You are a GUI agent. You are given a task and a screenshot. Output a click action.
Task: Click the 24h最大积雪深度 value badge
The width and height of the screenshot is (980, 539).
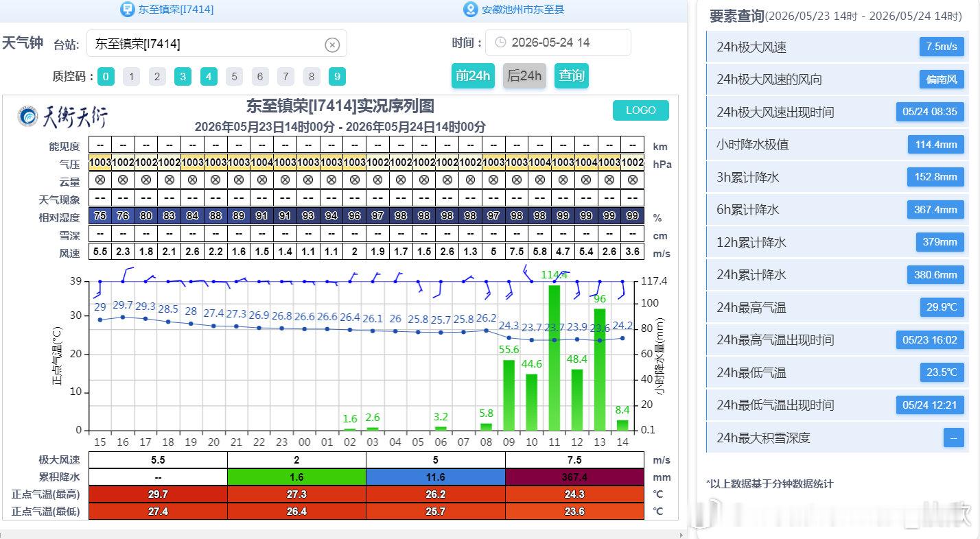tap(954, 438)
